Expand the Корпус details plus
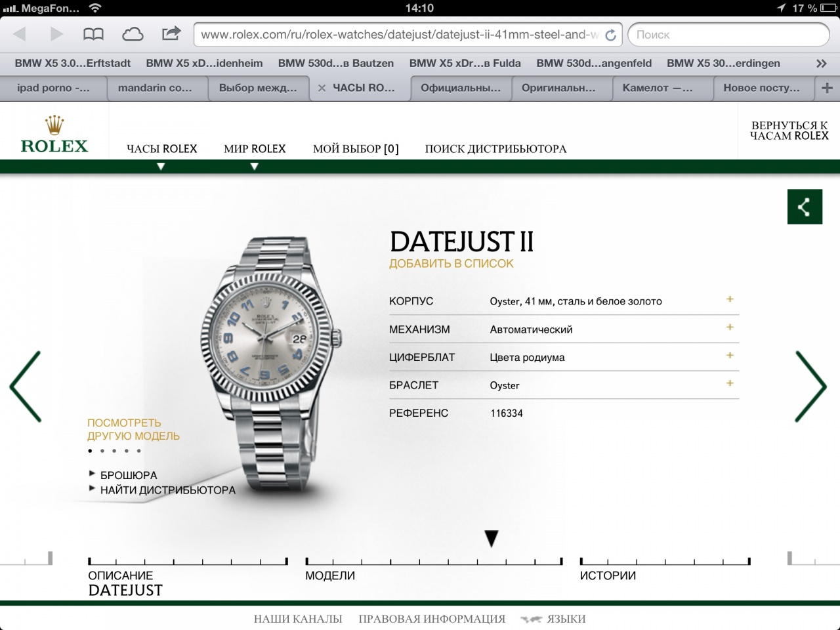The height and width of the screenshot is (630, 840). coord(729,299)
